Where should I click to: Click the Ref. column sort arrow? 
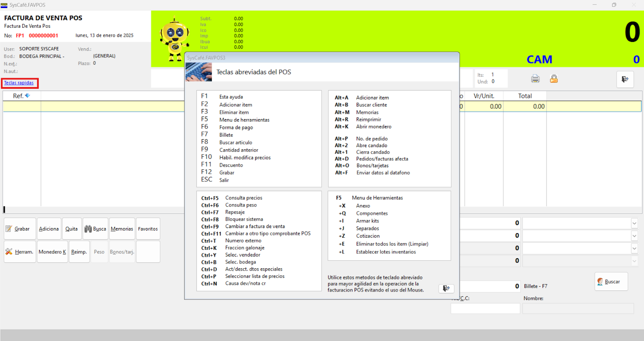point(27,96)
